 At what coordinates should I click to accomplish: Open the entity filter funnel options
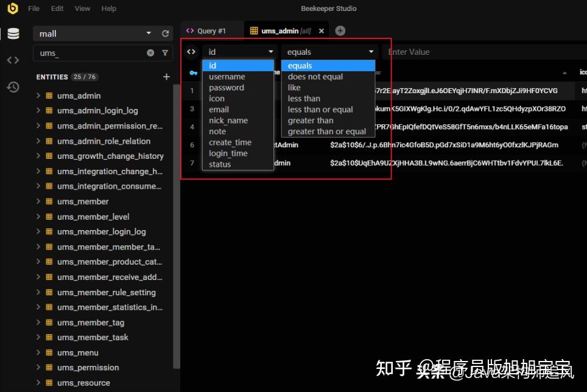click(x=165, y=53)
